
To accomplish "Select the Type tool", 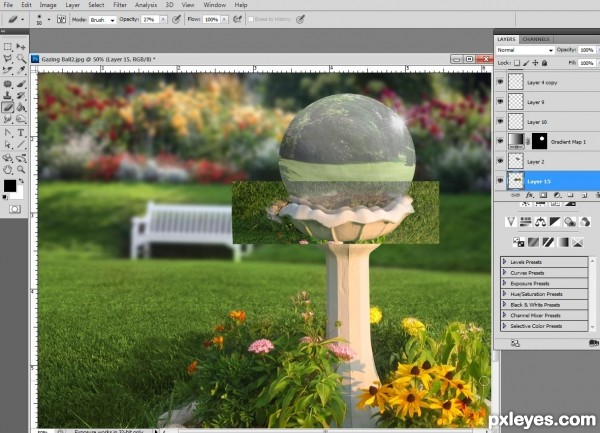I will point(21,133).
